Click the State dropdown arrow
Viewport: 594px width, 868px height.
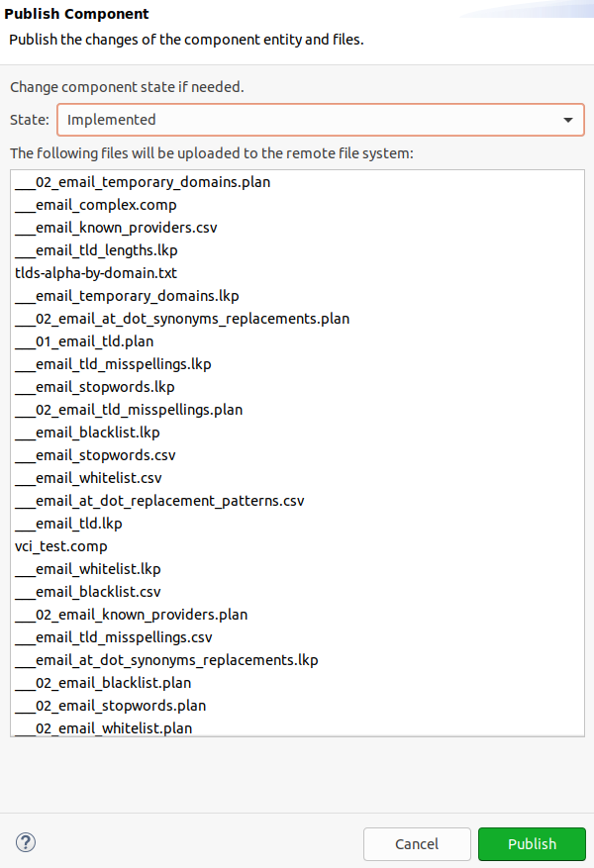pyautogui.click(x=569, y=119)
